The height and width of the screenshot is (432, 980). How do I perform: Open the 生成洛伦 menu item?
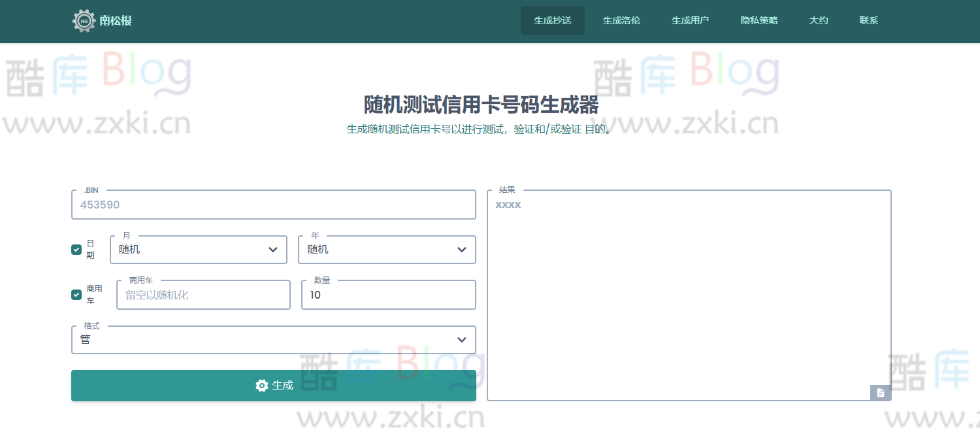coord(621,20)
